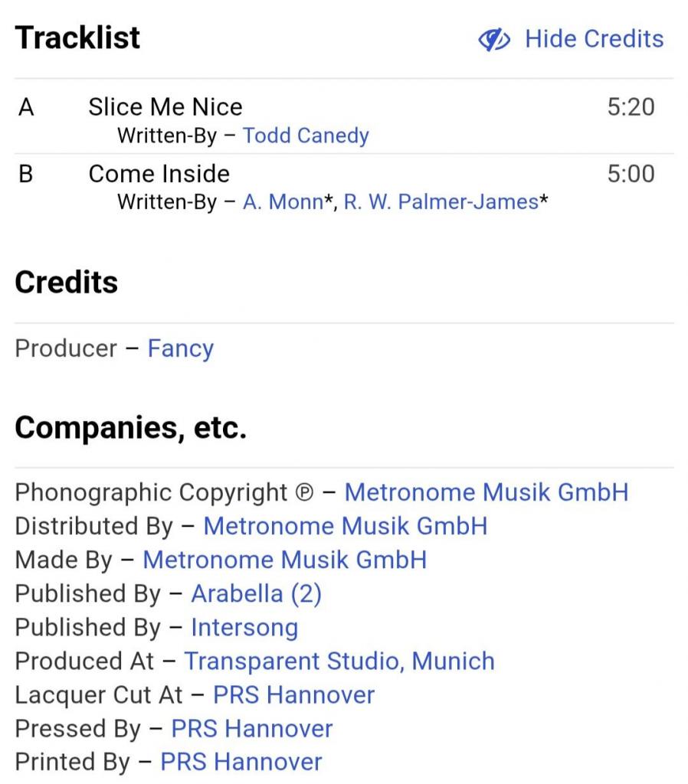Click the 5:00 track duration
688x784 pixels.
pyautogui.click(x=631, y=174)
